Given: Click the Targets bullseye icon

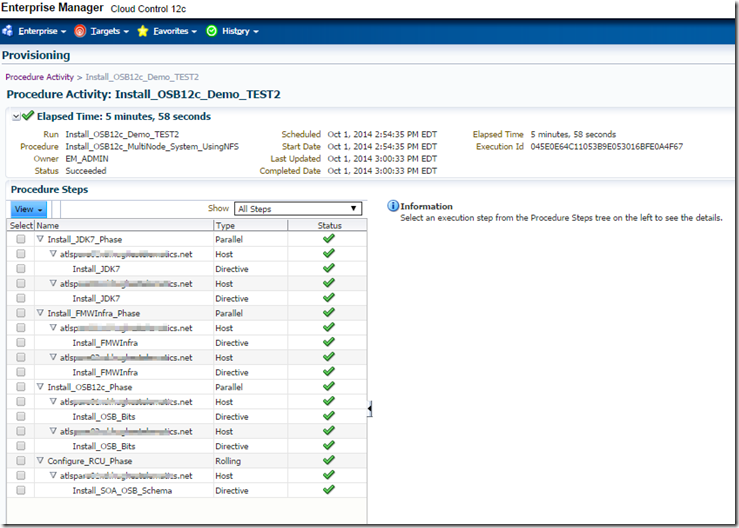Looking at the screenshot, I should (x=80, y=31).
